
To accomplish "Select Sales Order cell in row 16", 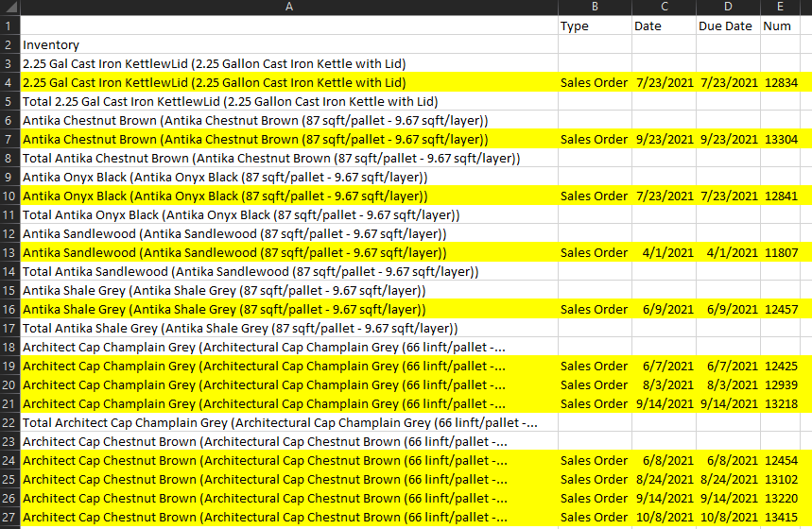I will 595,309.
